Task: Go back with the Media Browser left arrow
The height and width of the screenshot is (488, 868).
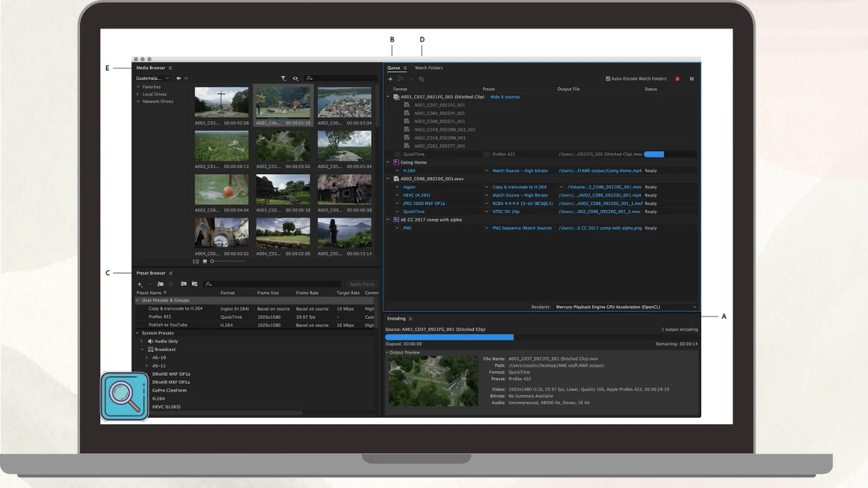Action: (179, 79)
